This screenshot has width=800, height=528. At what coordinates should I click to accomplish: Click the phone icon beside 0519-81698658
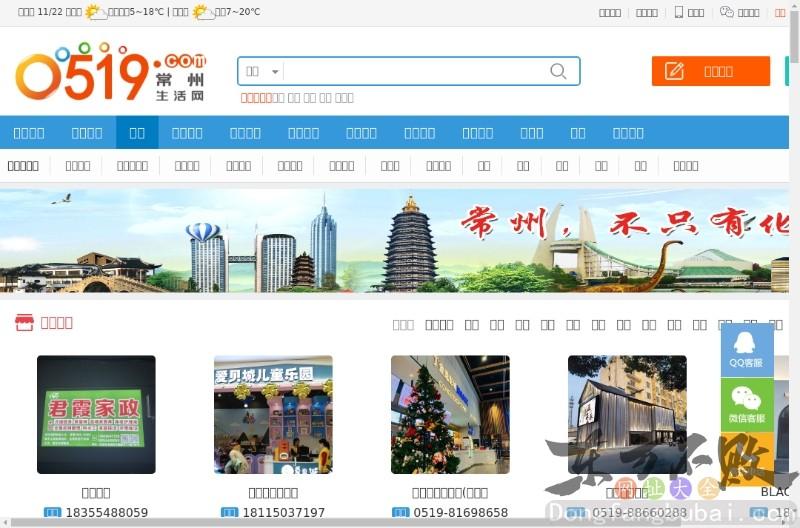(401, 512)
